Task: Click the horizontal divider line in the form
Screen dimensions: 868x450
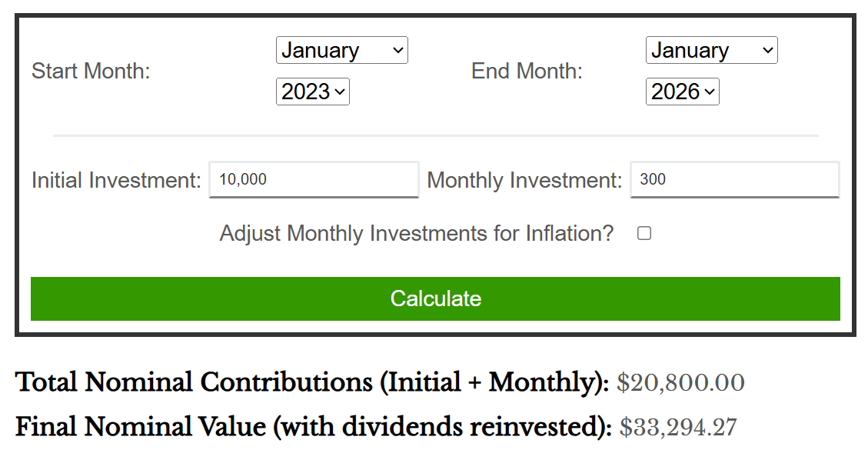Action: click(x=435, y=135)
